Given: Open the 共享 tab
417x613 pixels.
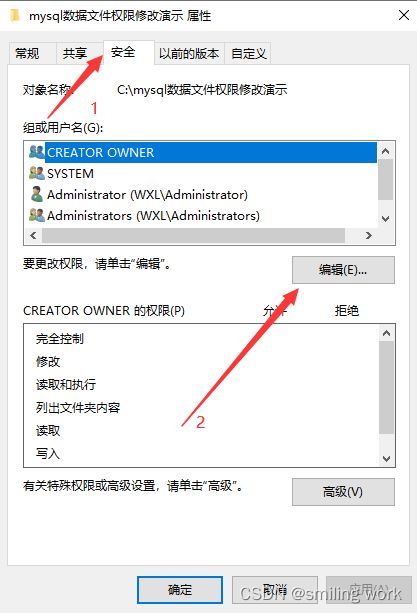Looking at the screenshot, I should click(x=75, y=54).
